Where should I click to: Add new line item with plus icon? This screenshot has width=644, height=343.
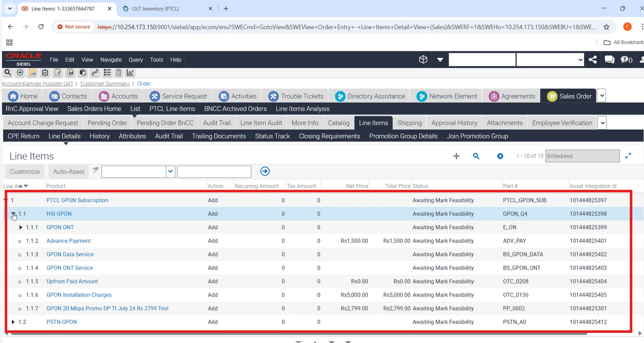coord(456,156)
